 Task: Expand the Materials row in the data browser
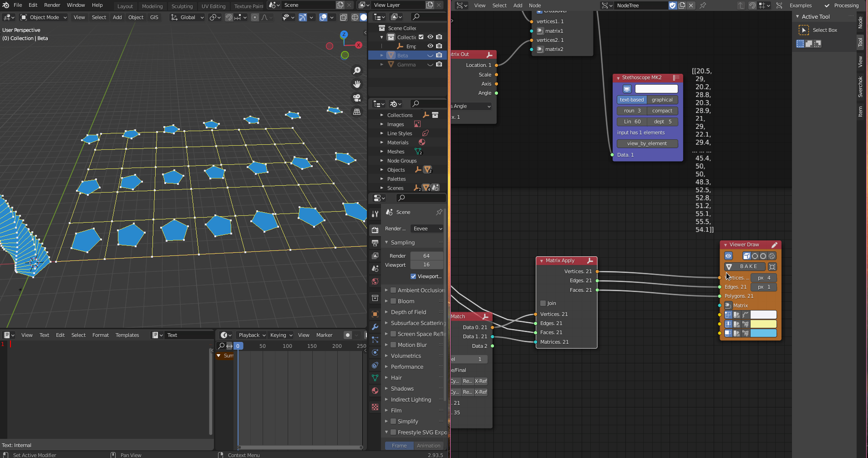[382, 142]
